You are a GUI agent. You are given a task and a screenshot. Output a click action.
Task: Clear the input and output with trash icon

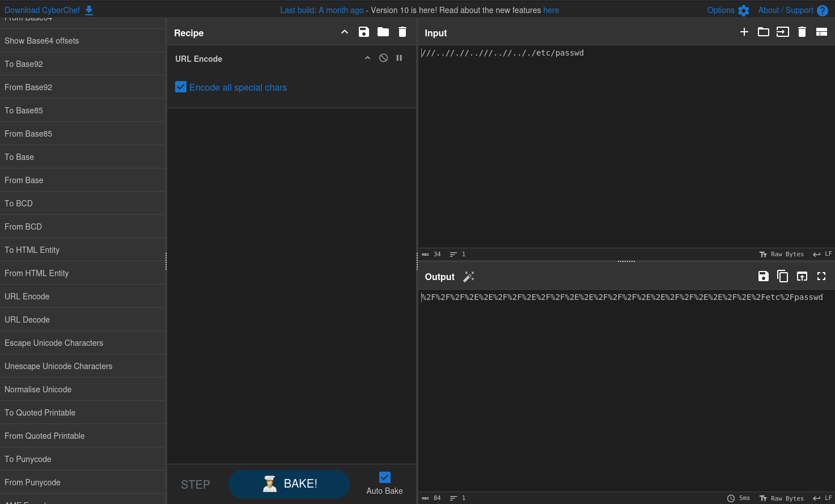click(802, 32)
